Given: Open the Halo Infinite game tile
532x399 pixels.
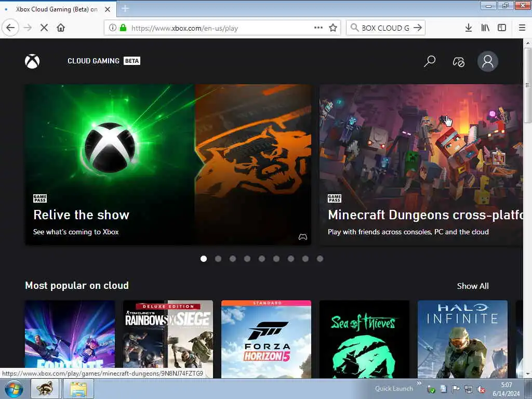Looking at the screenshot, I should tap(462, 339).
